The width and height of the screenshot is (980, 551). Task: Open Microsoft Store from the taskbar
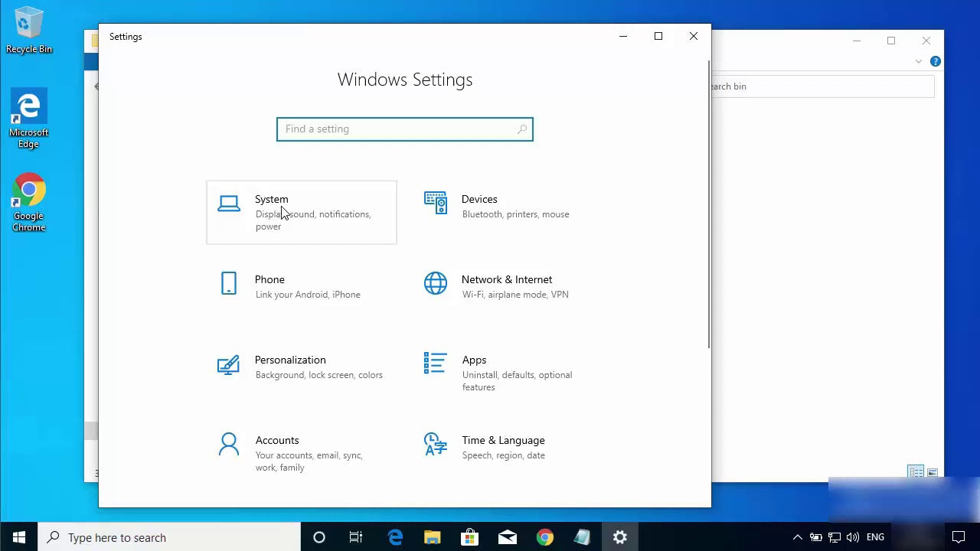470,537
